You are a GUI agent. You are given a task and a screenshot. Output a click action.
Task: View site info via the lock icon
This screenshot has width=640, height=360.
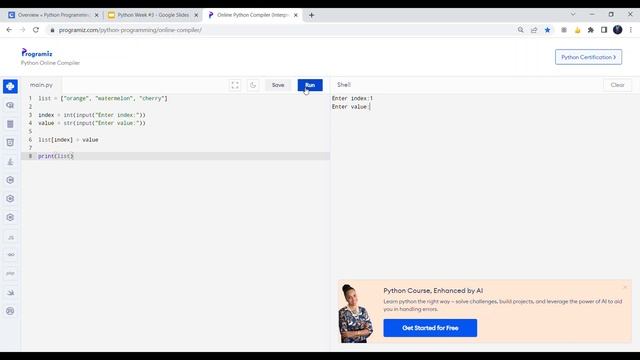[52, 30]
